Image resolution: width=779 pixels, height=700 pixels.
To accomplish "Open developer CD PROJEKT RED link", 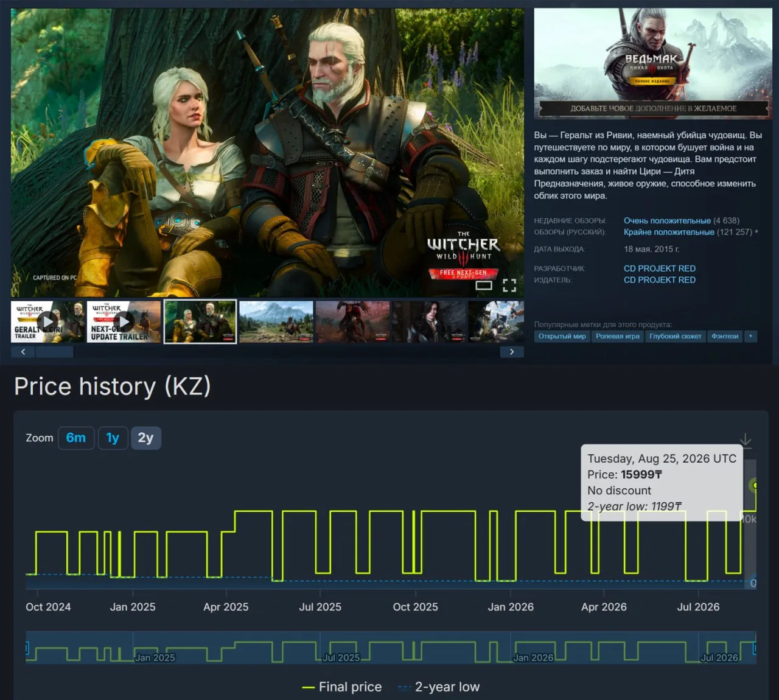I will click(660, 268).
